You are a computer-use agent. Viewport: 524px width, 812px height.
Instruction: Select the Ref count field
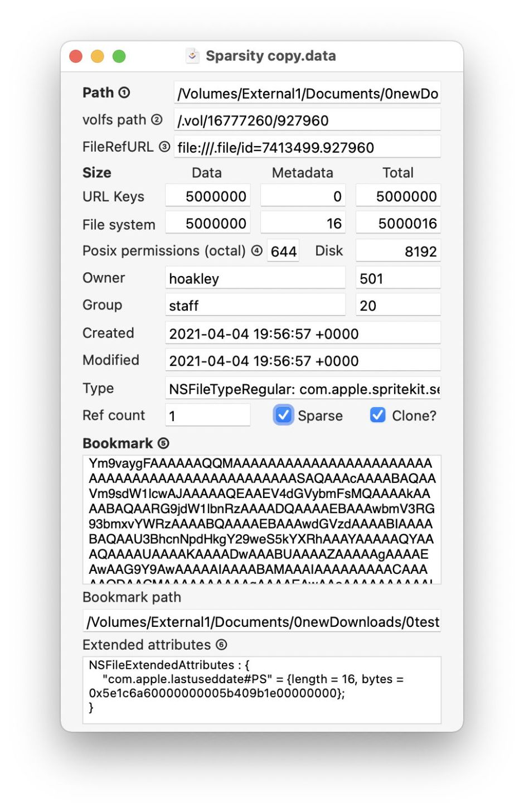click(x=207, y=416)
